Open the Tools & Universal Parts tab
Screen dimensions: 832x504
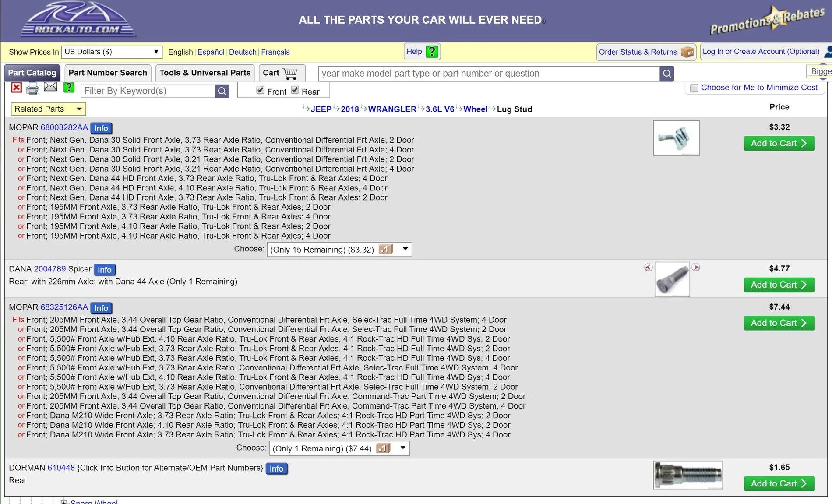205,73
